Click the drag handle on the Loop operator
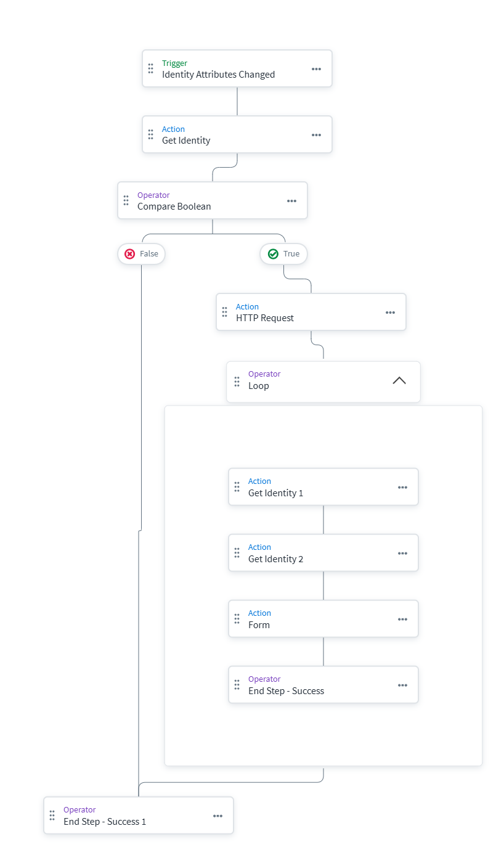The width and height of the screenshot is (504, 847). pyautogui.click(x=237, y=380)
